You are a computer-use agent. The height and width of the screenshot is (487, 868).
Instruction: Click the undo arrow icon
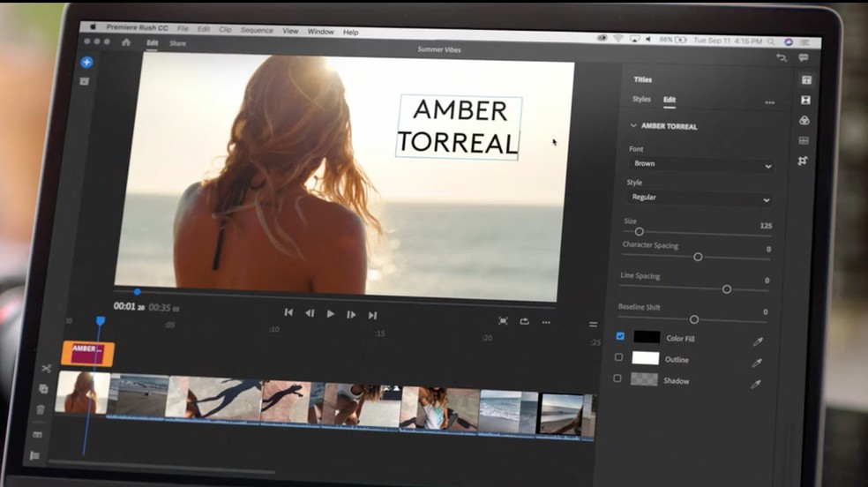tap(781, 57)
